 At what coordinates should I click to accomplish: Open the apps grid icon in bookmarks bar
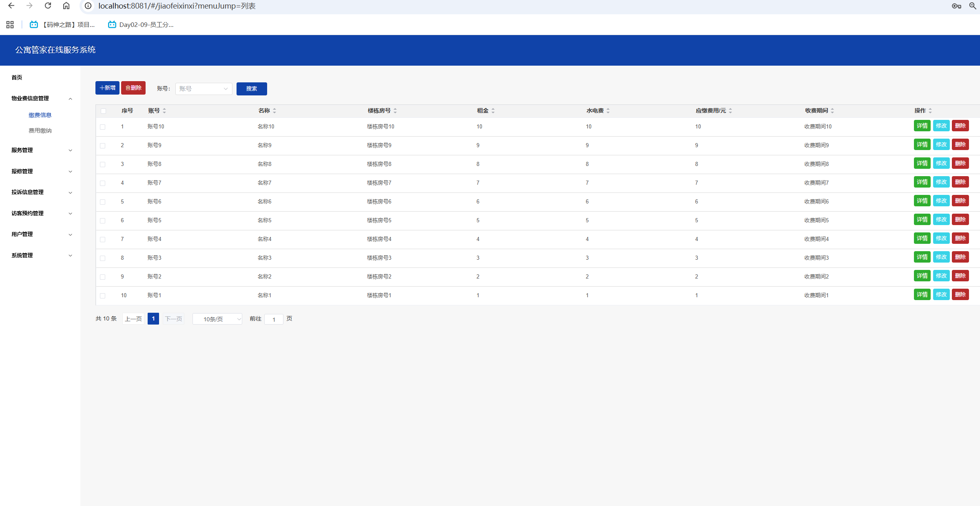coord(10,25)
